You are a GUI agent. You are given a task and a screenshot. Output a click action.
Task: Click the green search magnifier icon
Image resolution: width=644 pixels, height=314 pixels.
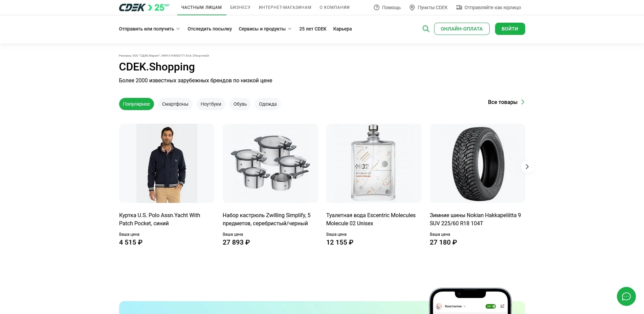pyautogui.click(x=426, y=29)
